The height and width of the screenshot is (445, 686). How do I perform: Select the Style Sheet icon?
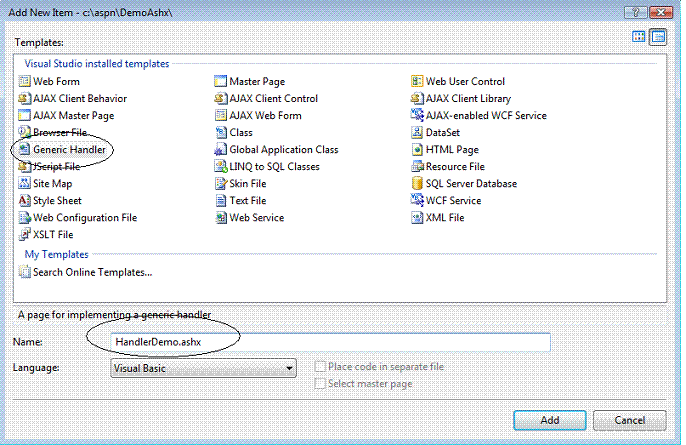click(24, 200)
